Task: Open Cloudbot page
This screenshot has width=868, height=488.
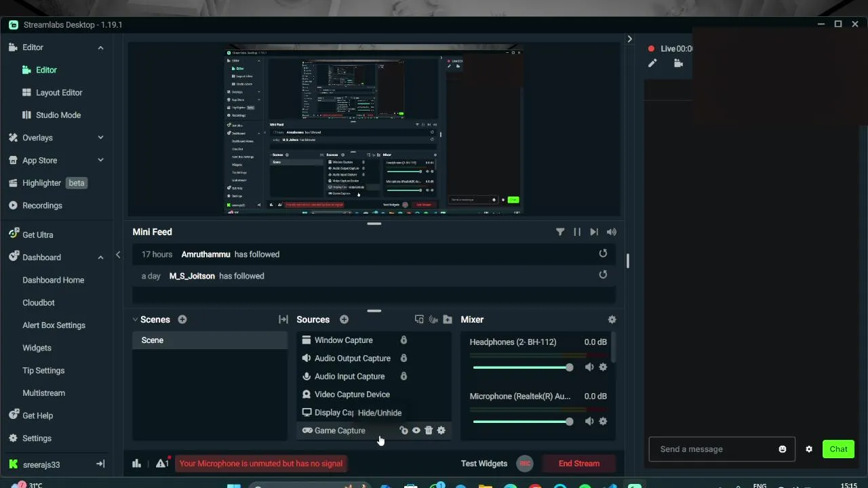Action: point(39,302)
